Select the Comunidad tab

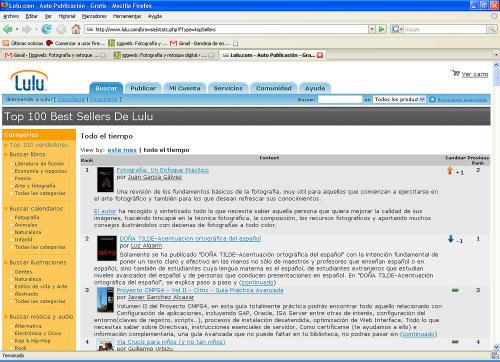(274, 88)
